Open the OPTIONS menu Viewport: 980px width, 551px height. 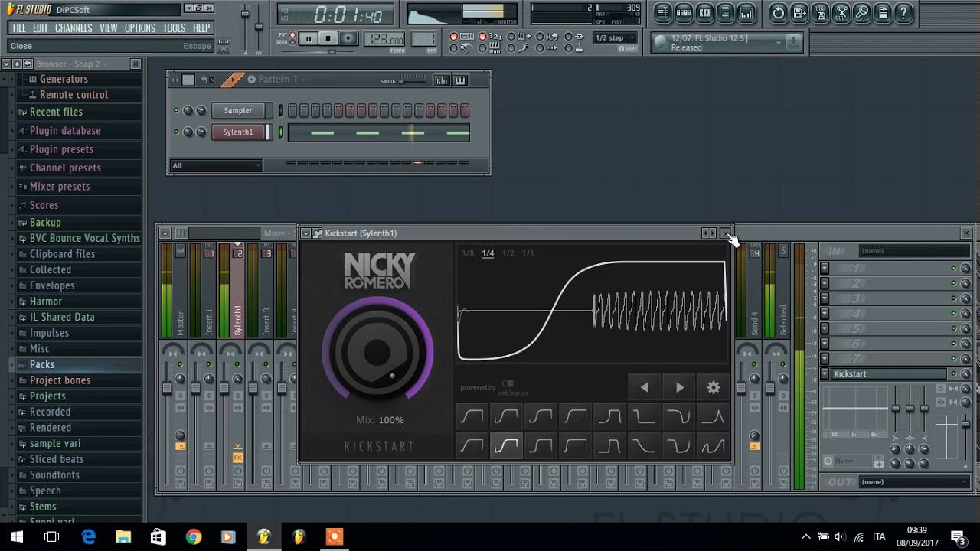140,28
